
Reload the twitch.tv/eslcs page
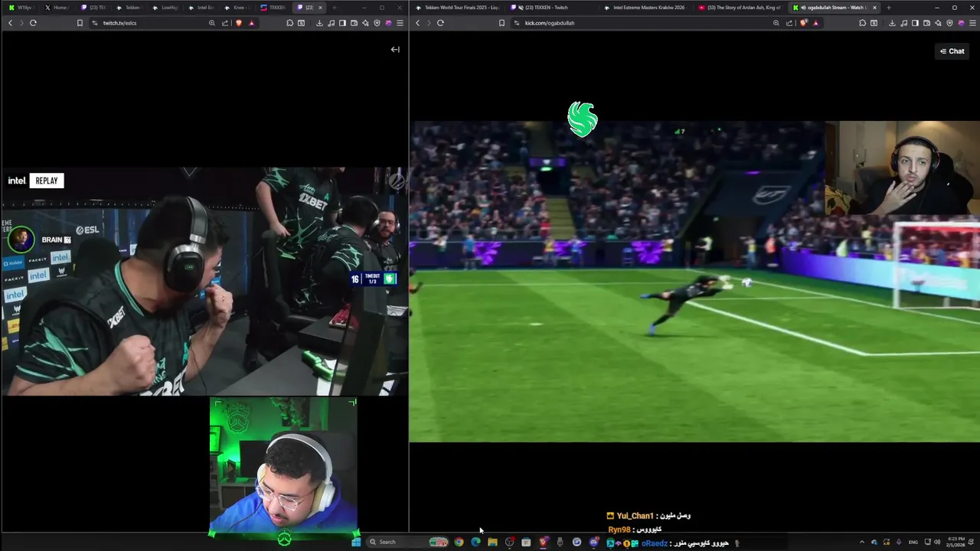click(33, 23)
